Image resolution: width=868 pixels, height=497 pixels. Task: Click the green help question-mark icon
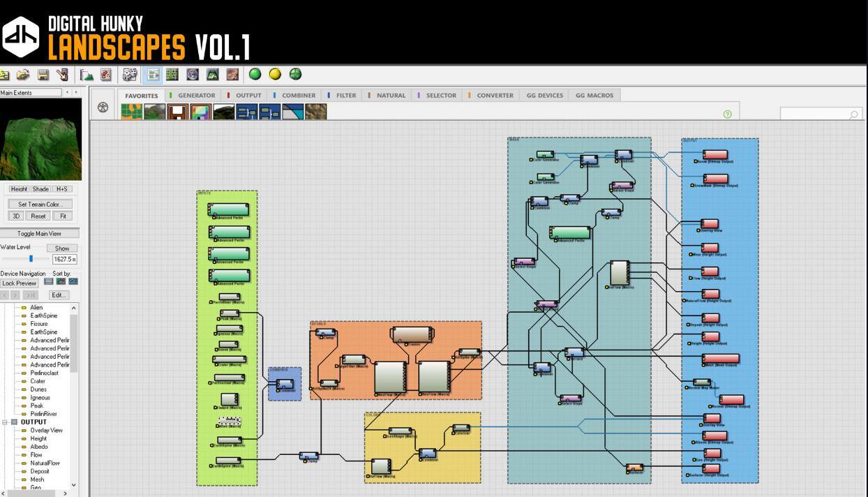728,114
